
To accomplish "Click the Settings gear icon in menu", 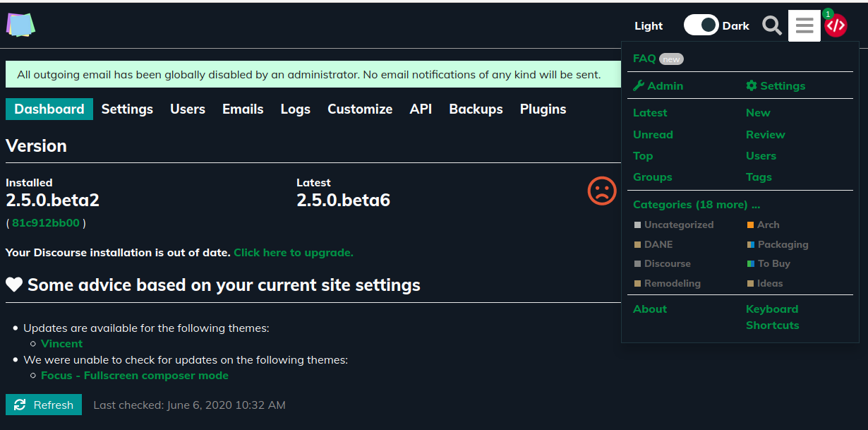I will 752,86.
